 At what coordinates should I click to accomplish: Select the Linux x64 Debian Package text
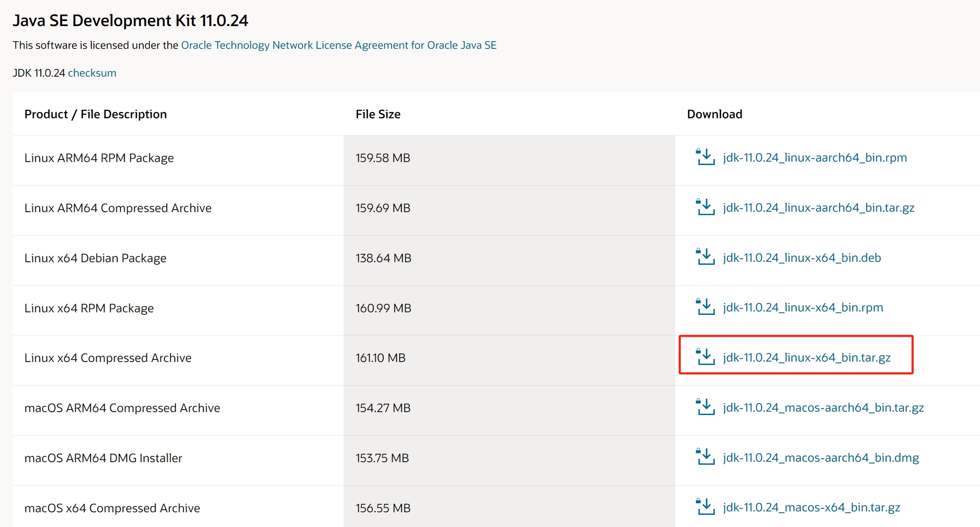[95, 258]
